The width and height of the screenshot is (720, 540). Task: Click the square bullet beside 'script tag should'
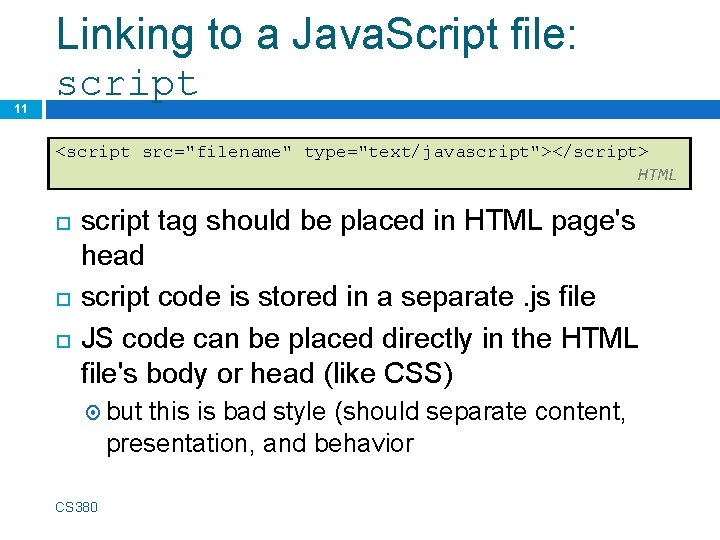click(x=63, y=224)
